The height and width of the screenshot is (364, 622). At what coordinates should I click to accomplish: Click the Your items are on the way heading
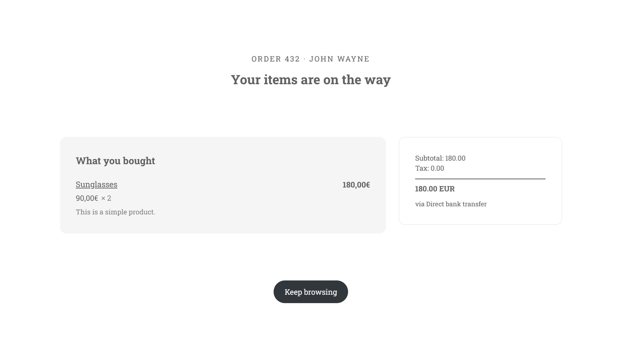coord(311,80)
